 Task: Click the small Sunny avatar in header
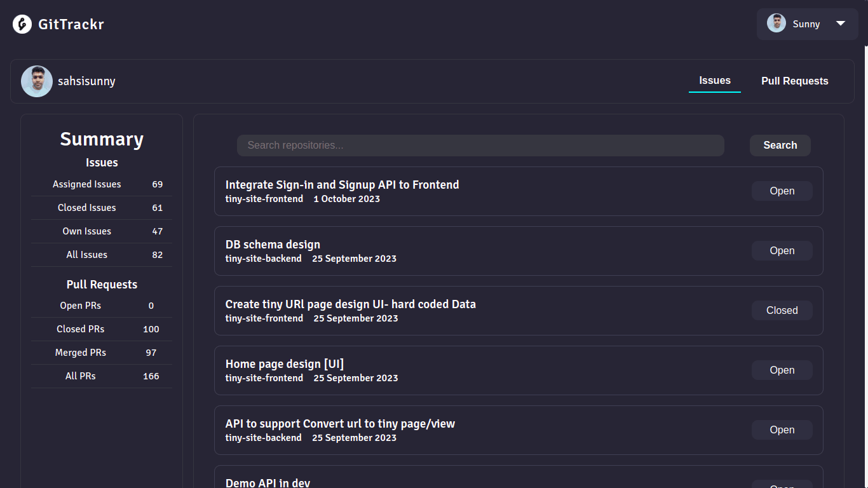[x=776, y=24]
